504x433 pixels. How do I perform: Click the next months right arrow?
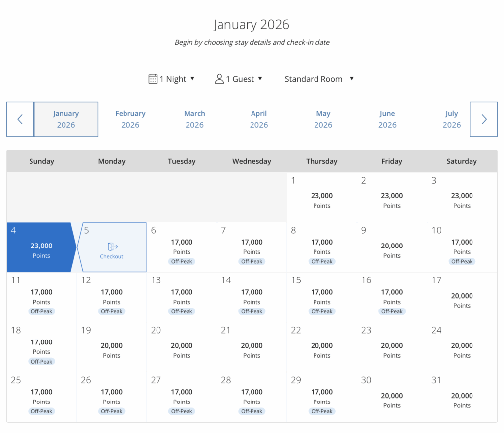(x=483, y=119)
